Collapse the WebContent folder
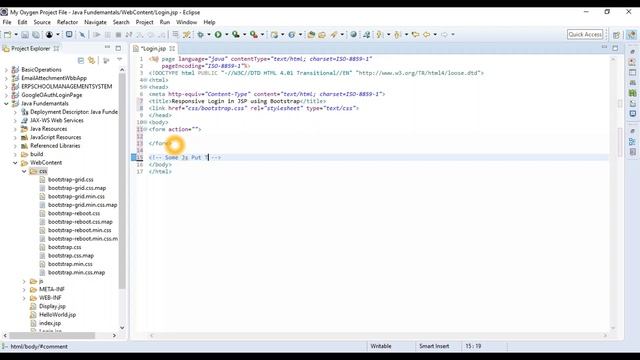The image size is (640, 360). (x=15, y=163)
